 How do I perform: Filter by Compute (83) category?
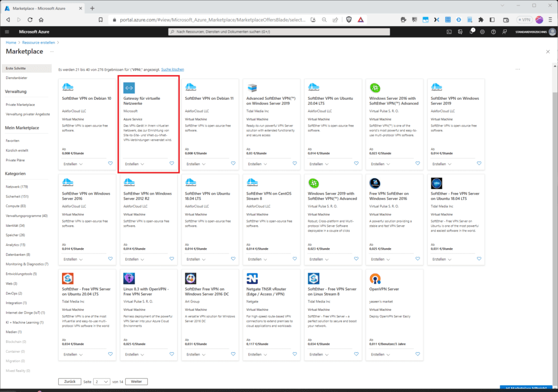[x=16, y=206]
